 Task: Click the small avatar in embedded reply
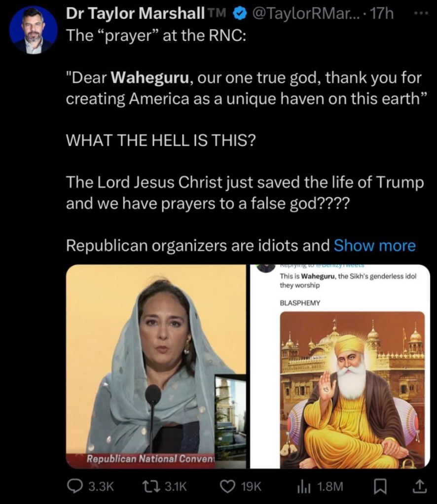pyautogui.click(x=266, y=269)
